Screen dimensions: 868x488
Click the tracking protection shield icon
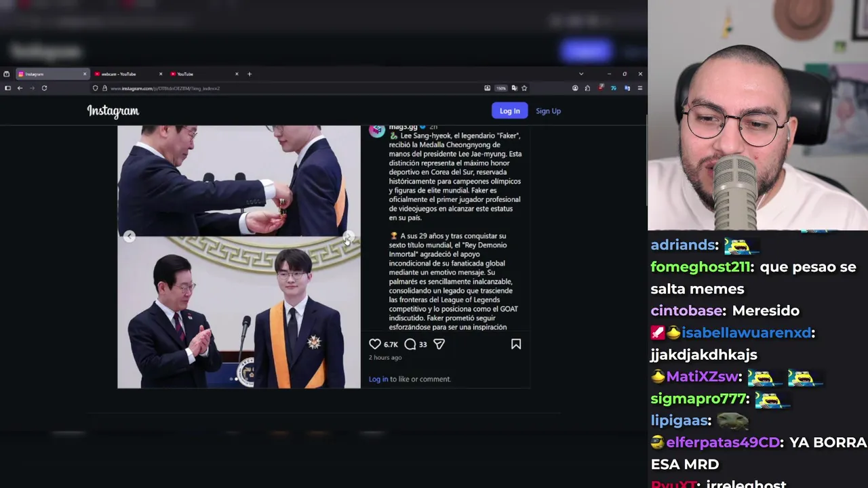click(96, 88)
